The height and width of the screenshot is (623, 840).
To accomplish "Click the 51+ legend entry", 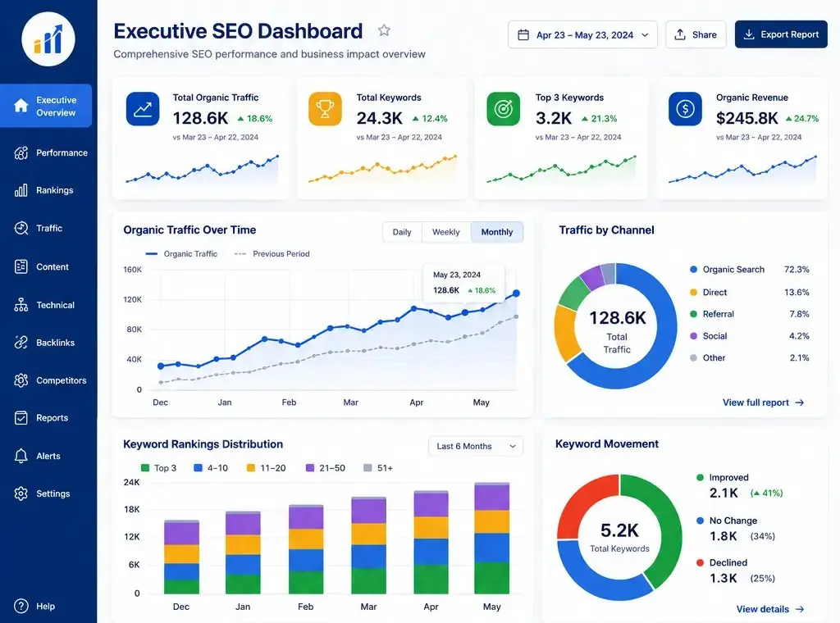I will 378,468.
